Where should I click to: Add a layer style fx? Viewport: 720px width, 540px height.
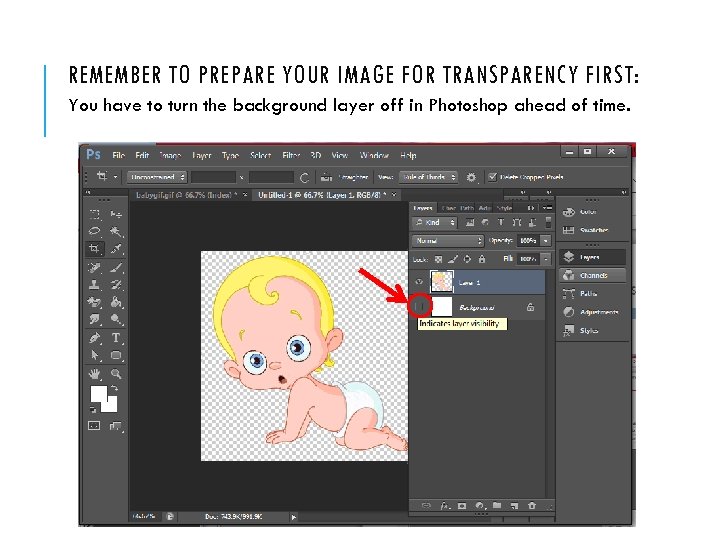click(444, 506)
